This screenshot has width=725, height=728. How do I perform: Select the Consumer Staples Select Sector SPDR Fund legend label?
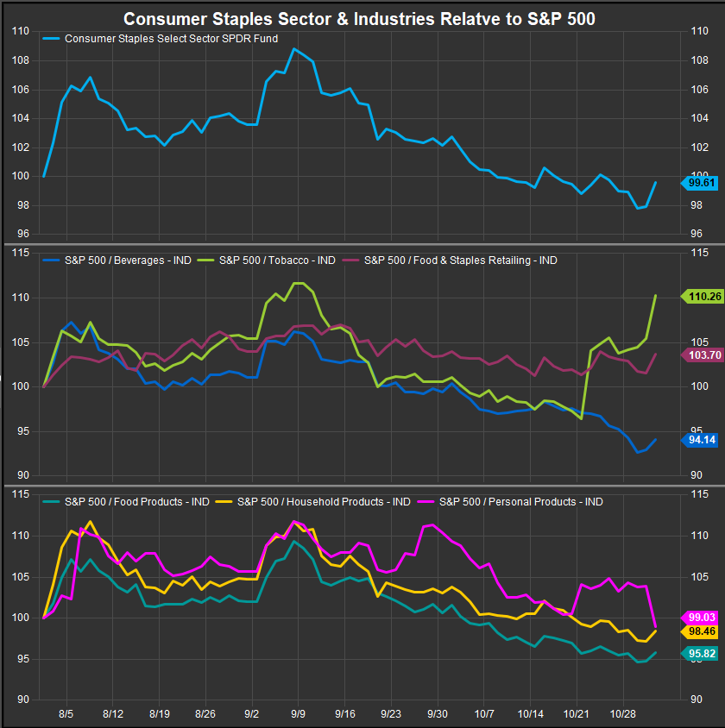(x=171, y=39)
